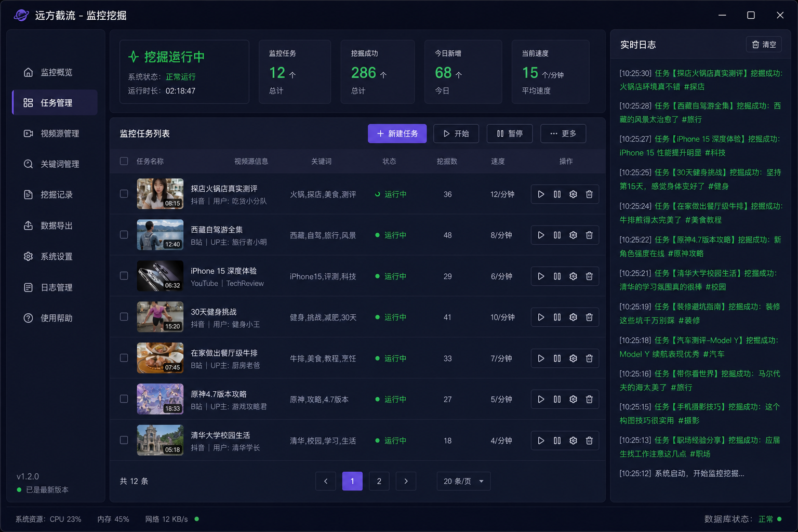Pause the 30天健身挑战 task
The width and height of the screenshot is (798, 532).
557,317
